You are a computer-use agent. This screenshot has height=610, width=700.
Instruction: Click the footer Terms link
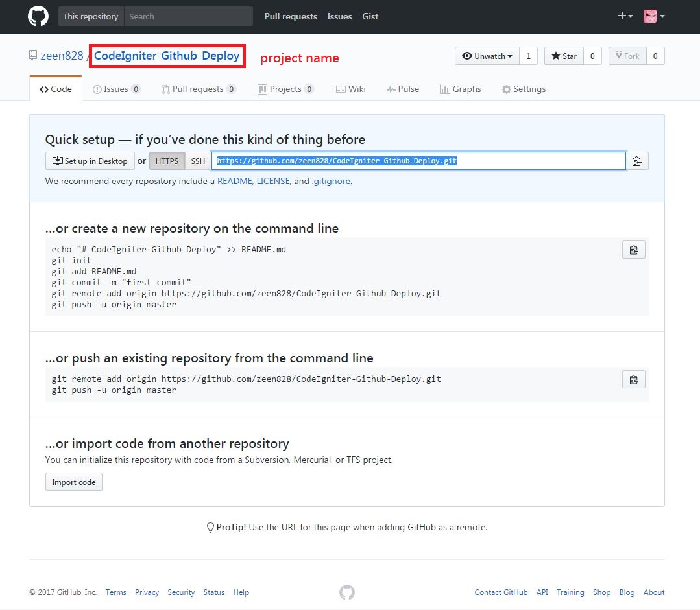pyautogui.click(x=115, y=592)
